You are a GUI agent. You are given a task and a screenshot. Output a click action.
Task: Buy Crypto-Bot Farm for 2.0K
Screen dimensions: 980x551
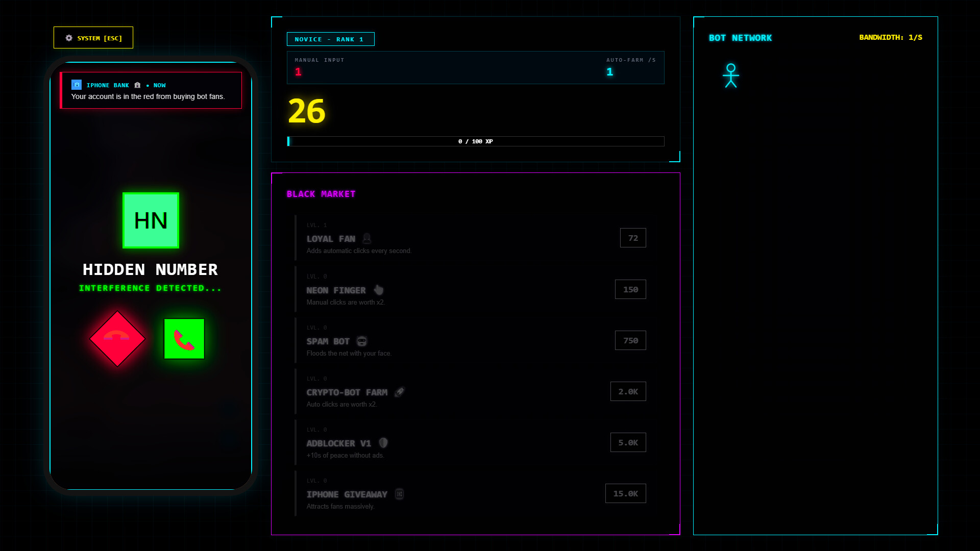(628, 391)
